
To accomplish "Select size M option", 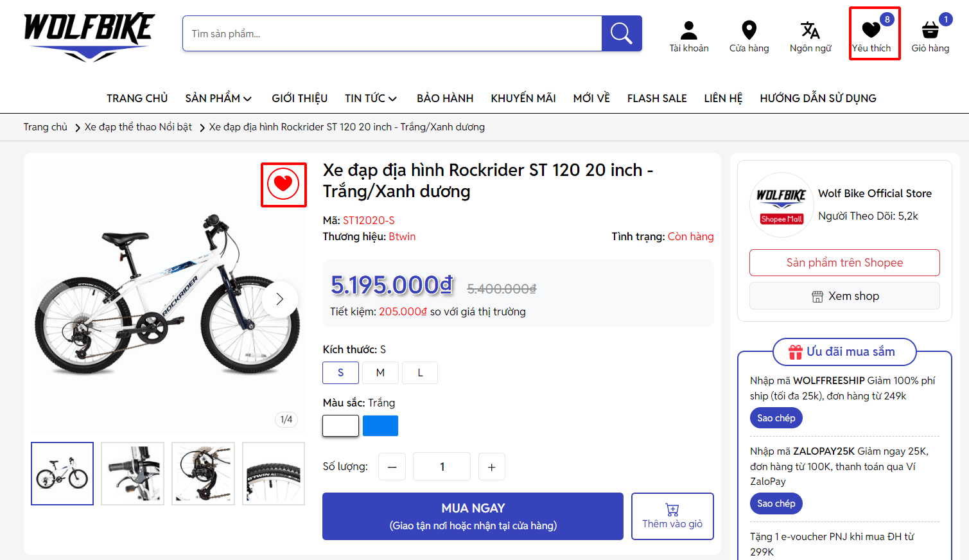I will coord(380,372).
